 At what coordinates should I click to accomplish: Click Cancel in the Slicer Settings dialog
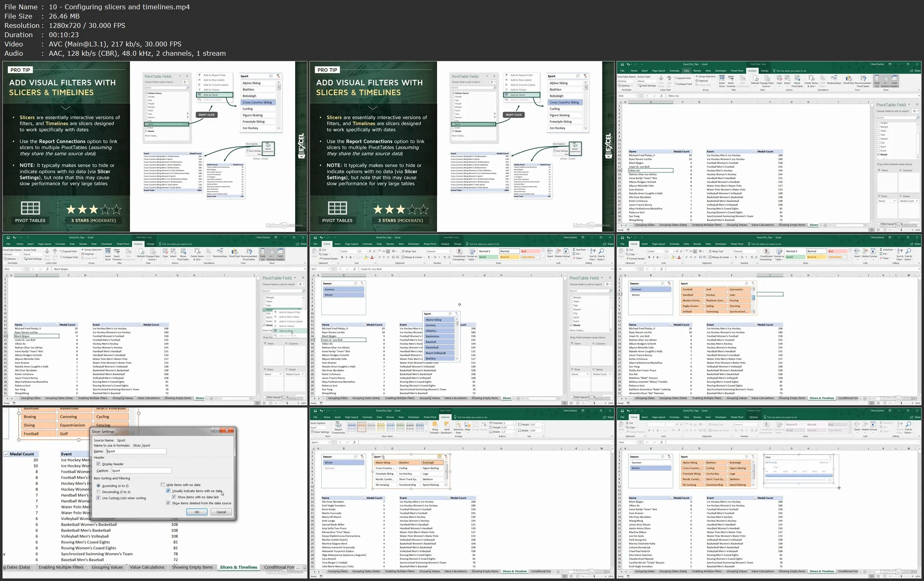[x=221, y=512]
